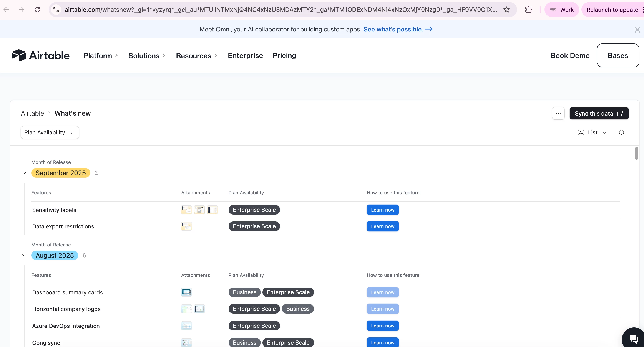Open the Sensitivity labels row
The width and height of the screenshot is (644, 347).
[325, 210]
